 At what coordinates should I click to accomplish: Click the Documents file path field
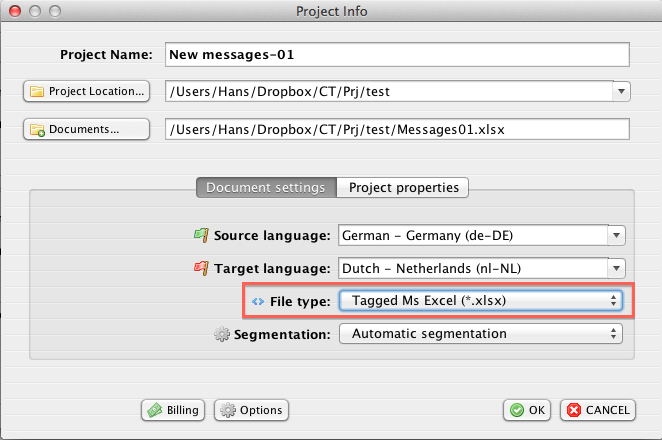(x=396, y=129)
